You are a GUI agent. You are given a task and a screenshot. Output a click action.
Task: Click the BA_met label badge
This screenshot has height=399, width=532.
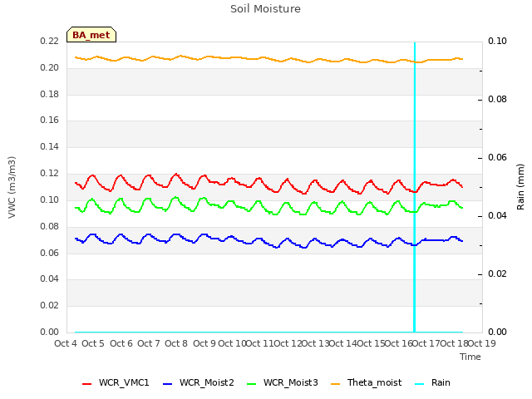(x=91, y=35)
